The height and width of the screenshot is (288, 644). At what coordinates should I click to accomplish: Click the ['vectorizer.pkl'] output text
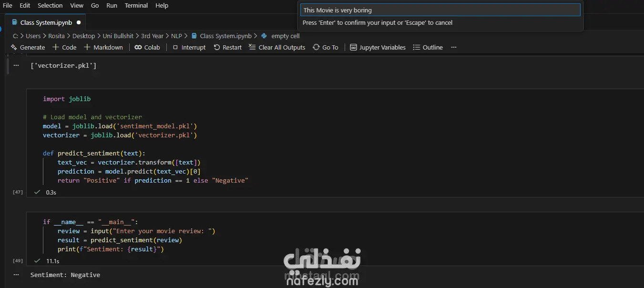(63, 65)
